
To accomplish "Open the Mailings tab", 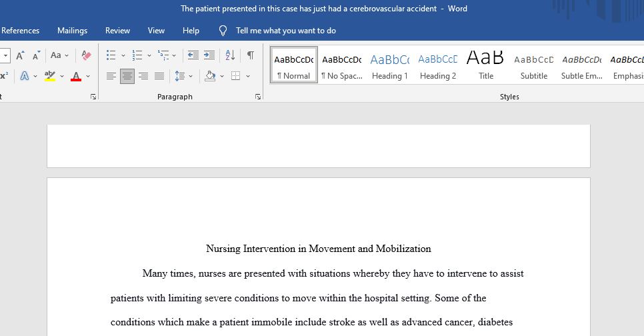I will coord(72,31).
